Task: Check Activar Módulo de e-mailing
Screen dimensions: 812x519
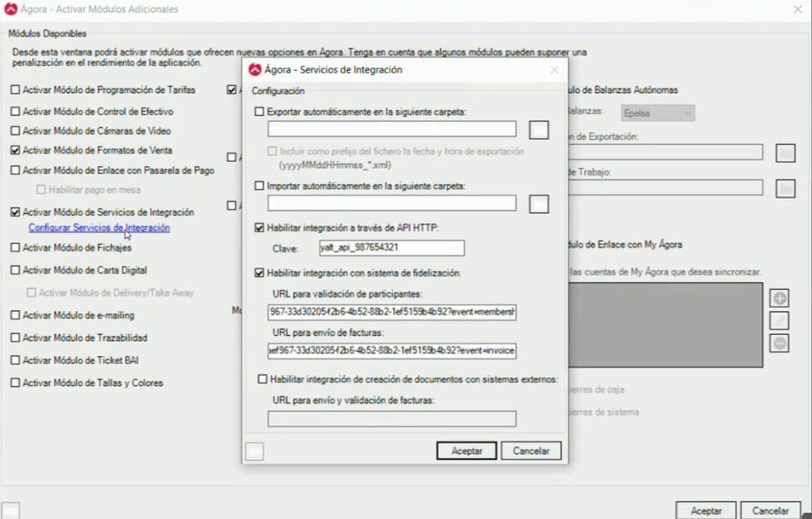Action: [16, 315]
